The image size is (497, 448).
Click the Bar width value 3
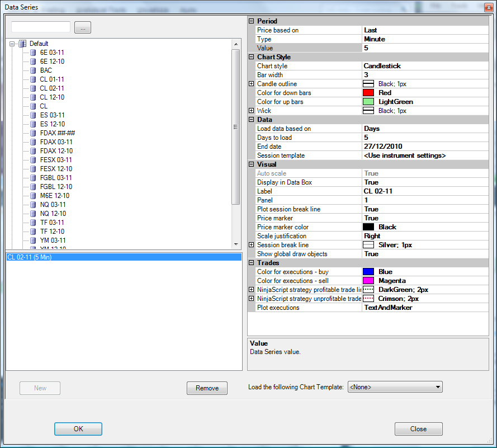pos(425,75)
